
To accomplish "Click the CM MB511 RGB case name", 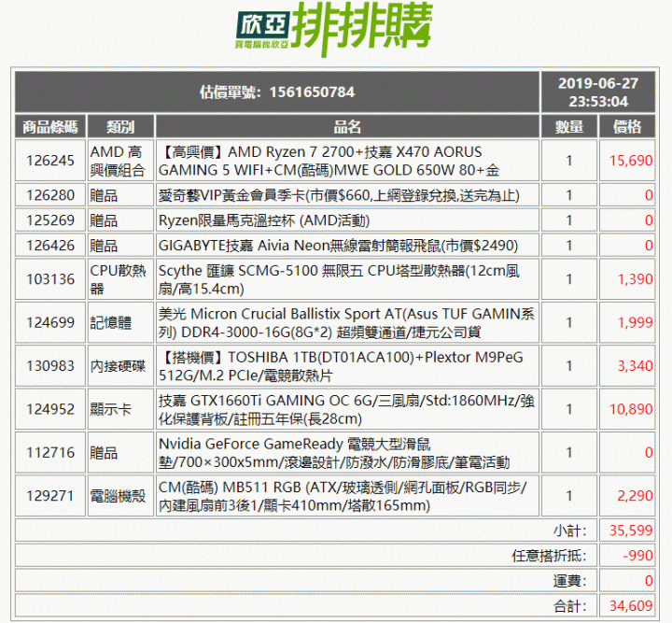I will (x=343, y=496).
